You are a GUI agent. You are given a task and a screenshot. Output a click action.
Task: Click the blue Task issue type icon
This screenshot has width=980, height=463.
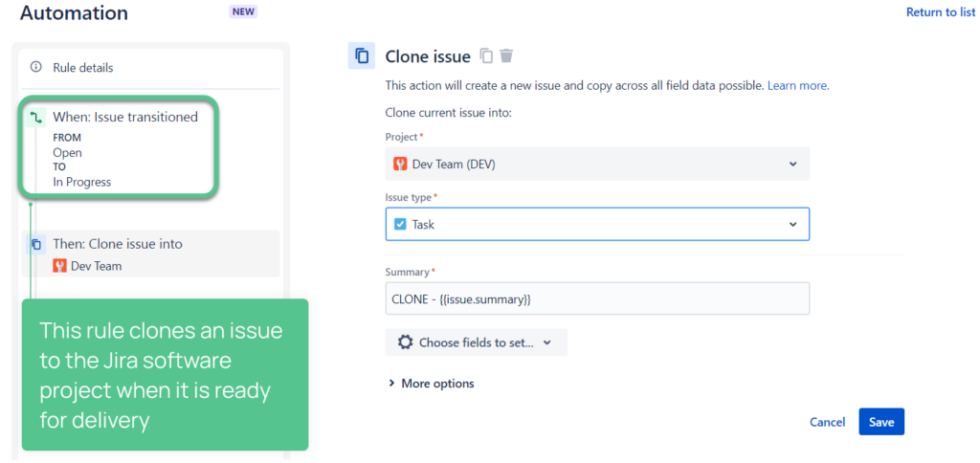pos(400,224)
